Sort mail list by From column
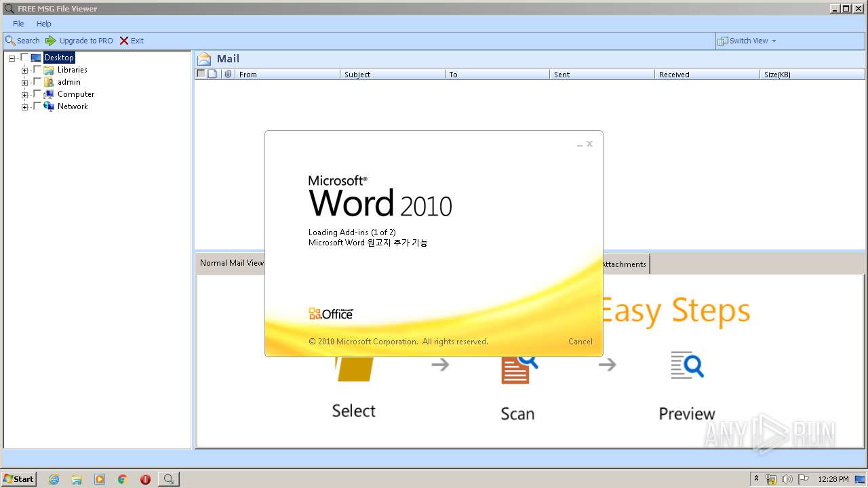Viewport: 868px width, 488px height. pos(288,75)
